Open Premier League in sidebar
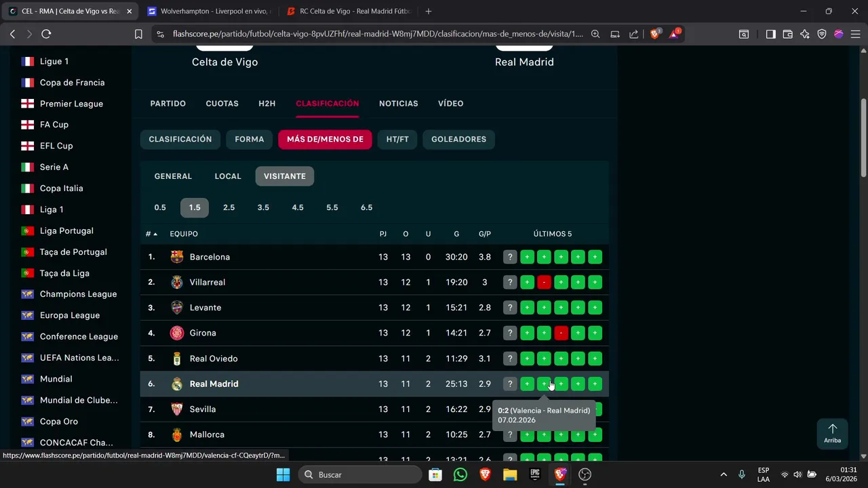This screenshot has width=868, height=488. (71, 104)
